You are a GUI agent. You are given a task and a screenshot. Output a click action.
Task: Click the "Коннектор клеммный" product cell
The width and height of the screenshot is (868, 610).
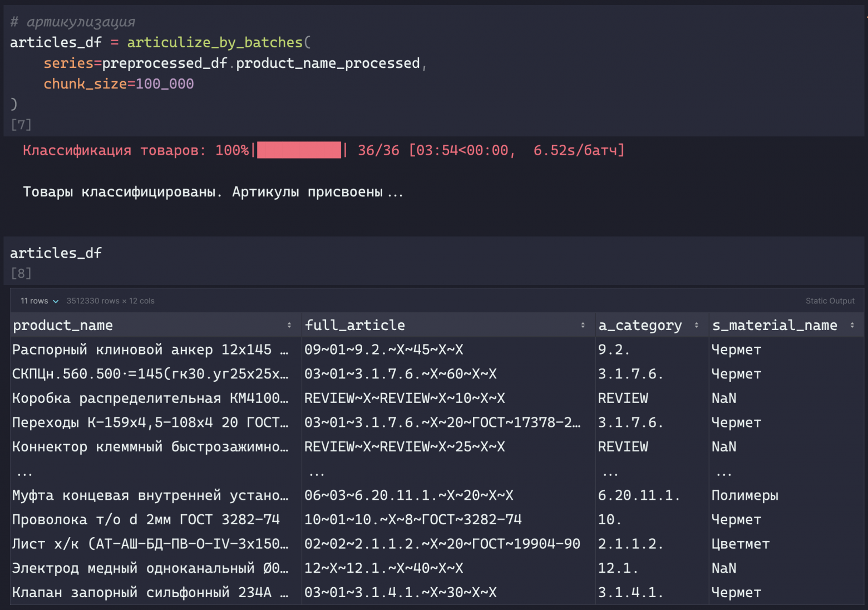pyautogui.click(x=156, y=447)
